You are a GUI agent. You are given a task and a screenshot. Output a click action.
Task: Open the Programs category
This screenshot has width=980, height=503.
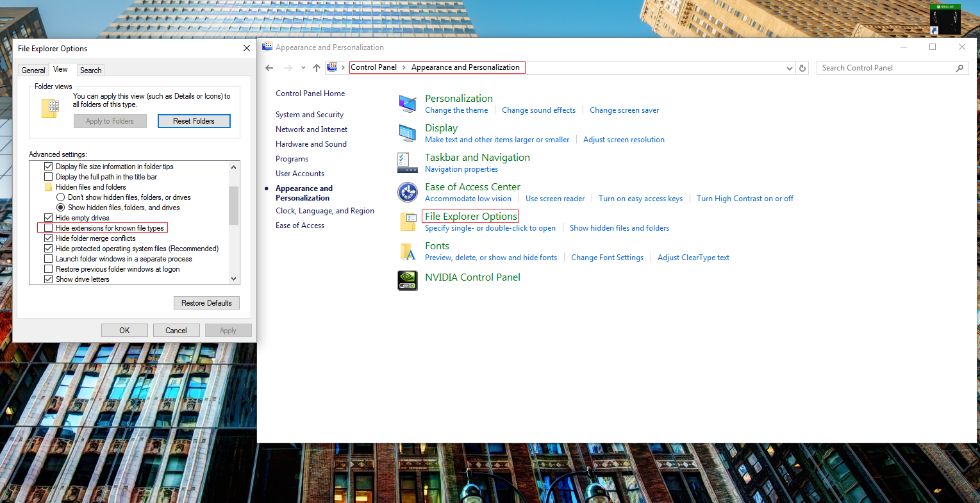click(292, 159)
